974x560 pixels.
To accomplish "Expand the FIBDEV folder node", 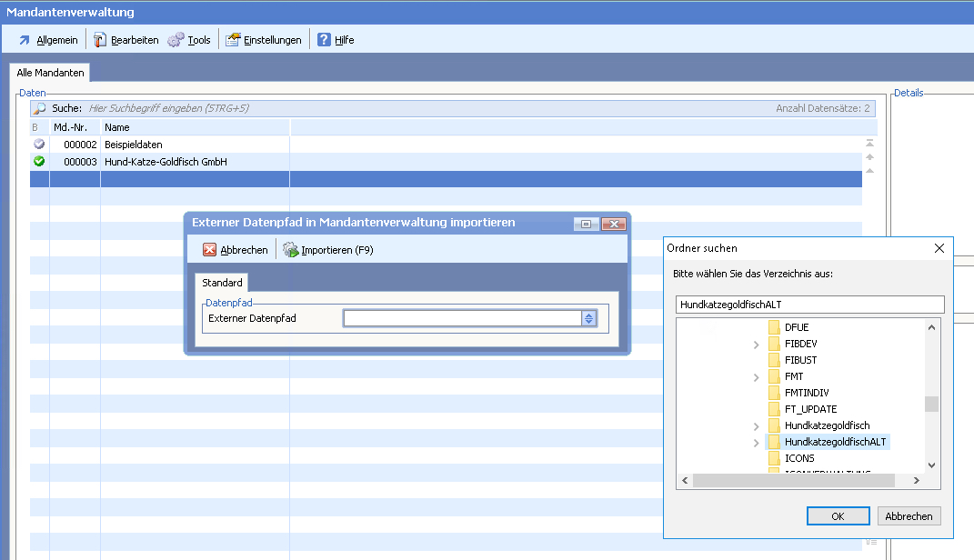I will [756, 345].
